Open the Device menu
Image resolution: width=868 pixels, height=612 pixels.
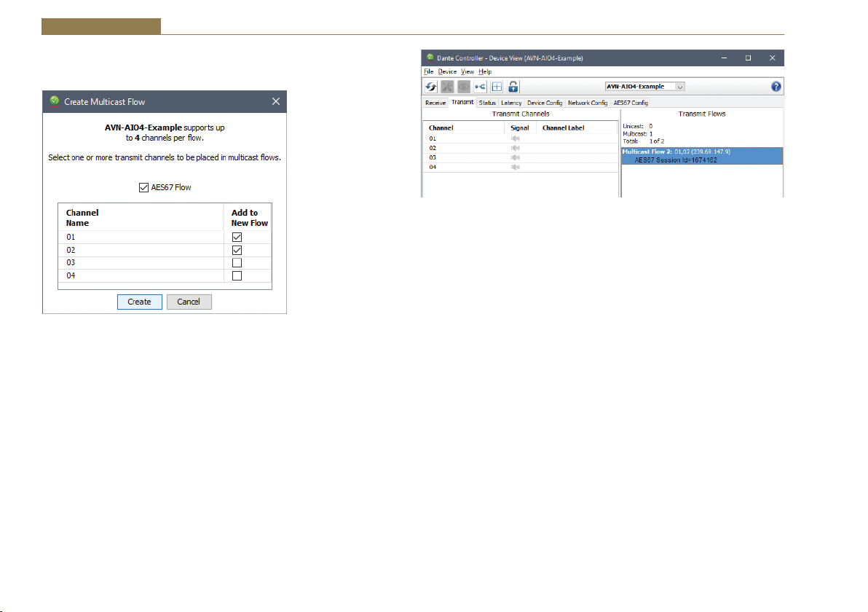click(x=447, y=71)
